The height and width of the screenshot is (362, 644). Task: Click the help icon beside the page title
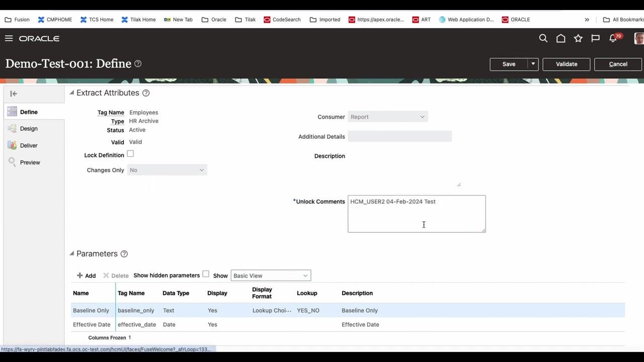pos(138,64)
